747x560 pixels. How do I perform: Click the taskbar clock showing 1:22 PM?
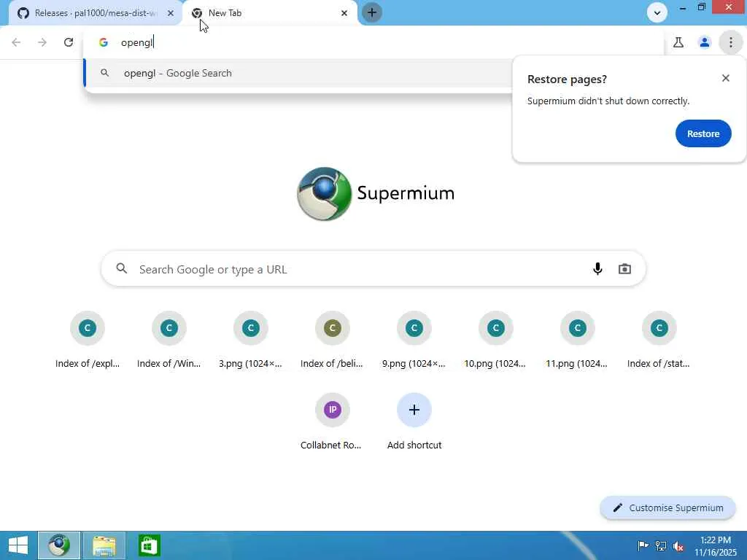[715, 545]
